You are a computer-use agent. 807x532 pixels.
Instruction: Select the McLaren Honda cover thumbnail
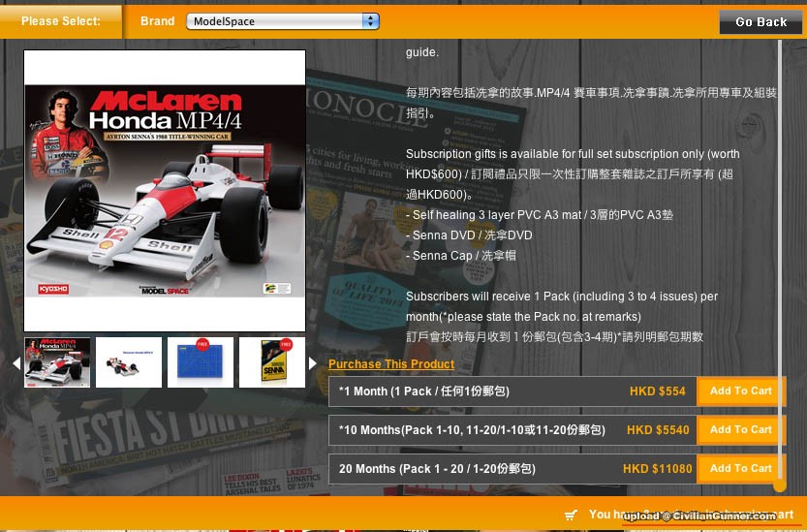point(57,362)
